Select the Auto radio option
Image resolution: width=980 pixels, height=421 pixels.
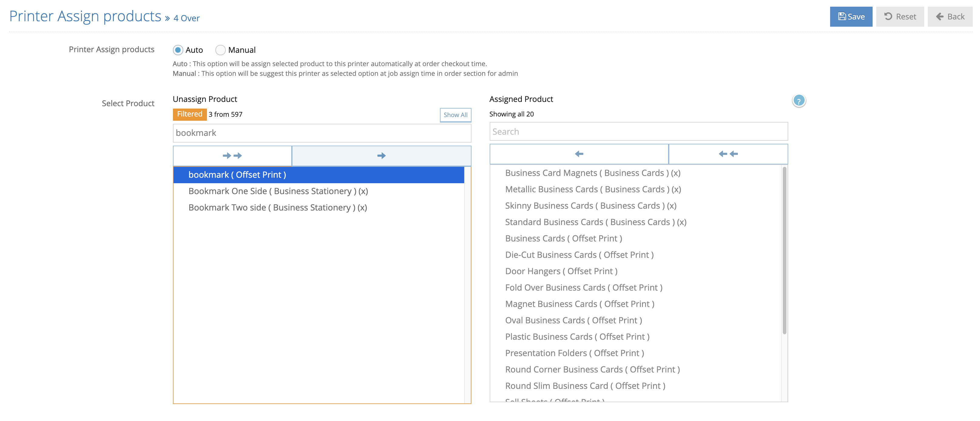point(178,50)
